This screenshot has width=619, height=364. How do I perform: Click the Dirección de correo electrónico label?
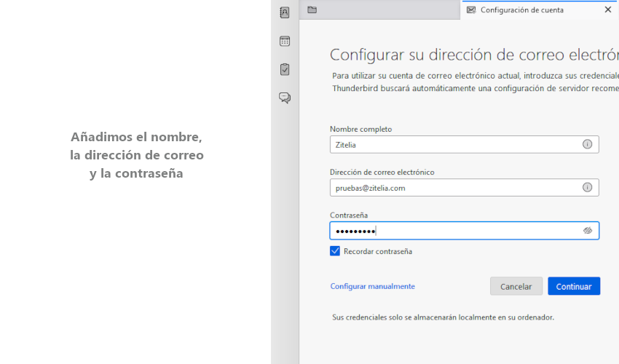pos(382,172)
